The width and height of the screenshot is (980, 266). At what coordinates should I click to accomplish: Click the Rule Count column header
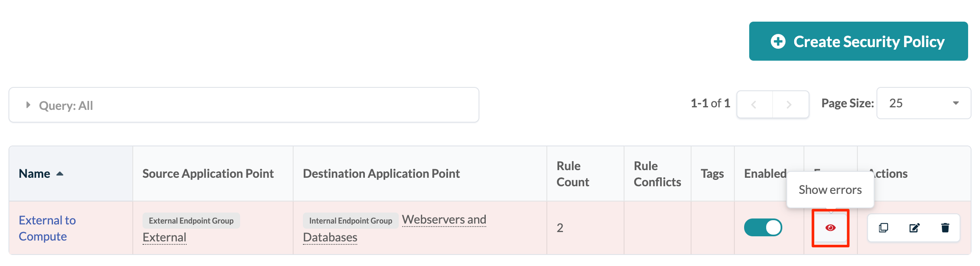point(572,174)
